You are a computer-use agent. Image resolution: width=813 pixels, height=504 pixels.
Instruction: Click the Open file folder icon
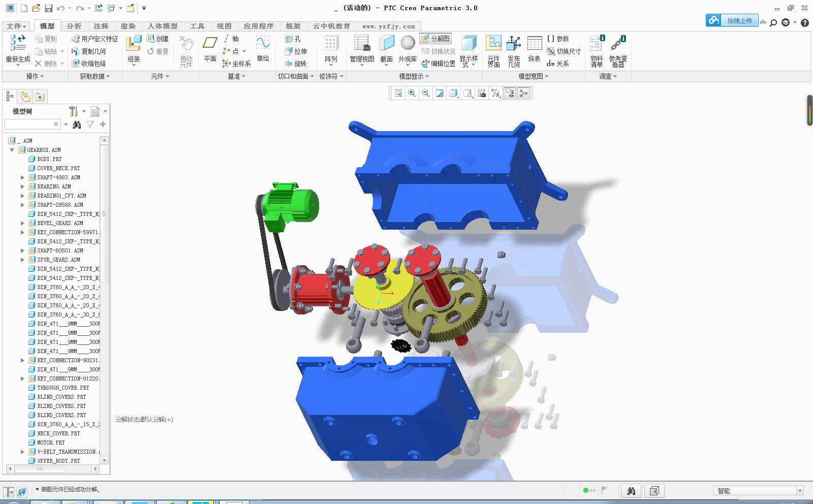point(36,8)
